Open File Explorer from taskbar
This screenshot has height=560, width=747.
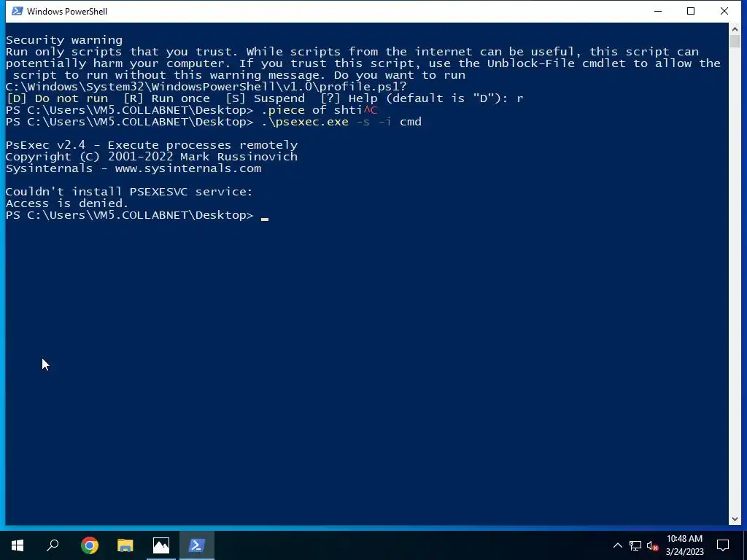(x=125, y=545)
